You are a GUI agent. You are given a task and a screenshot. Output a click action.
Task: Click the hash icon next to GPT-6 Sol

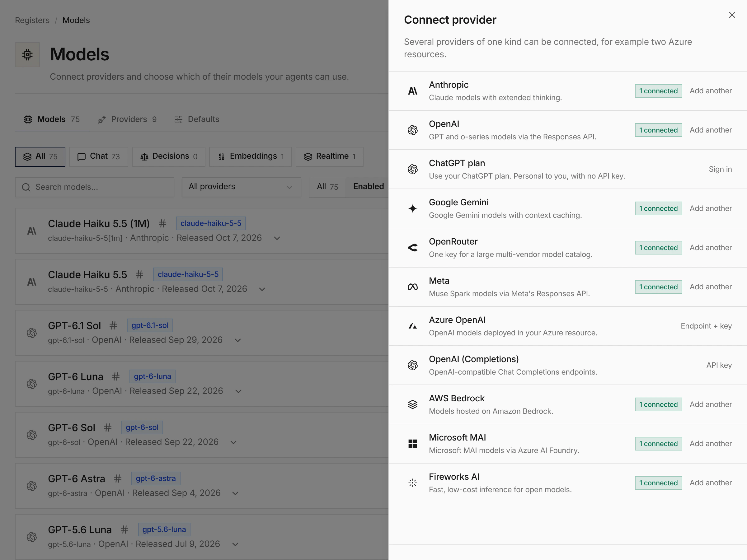[107, 427]
